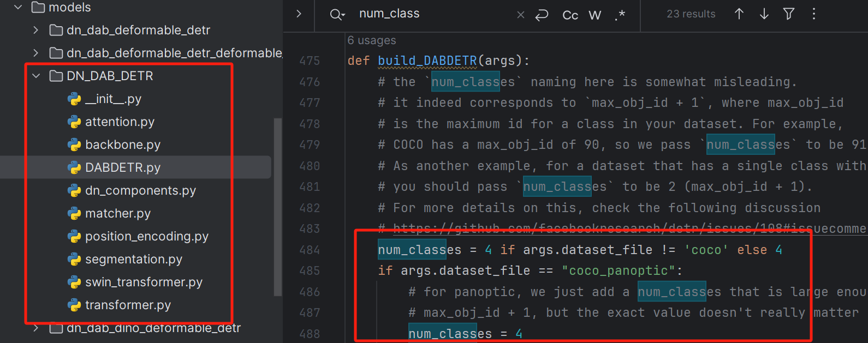Click the new line search icon
The height and width of the screenshot is (343, 868).
pyautogui.click(x=542, y=15)
